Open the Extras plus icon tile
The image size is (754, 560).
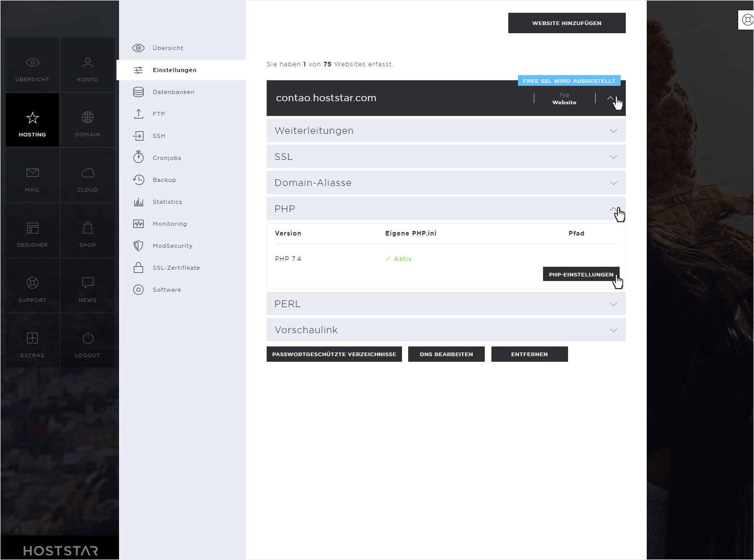click(32, 341)
